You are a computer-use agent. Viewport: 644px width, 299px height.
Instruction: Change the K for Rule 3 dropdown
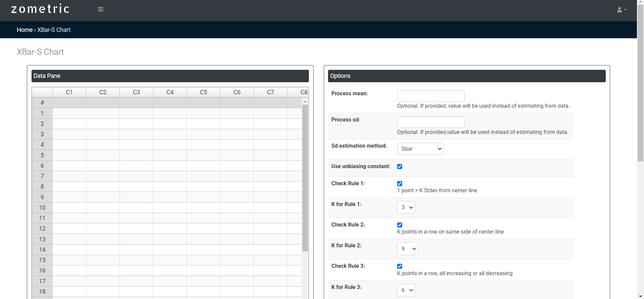click(x=406, y=290)
